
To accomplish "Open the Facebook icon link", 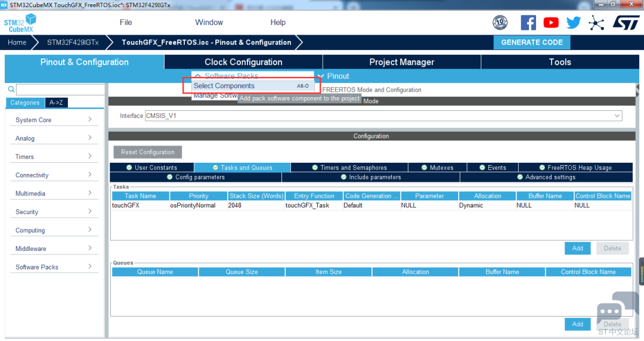I will tap(528, 23).
